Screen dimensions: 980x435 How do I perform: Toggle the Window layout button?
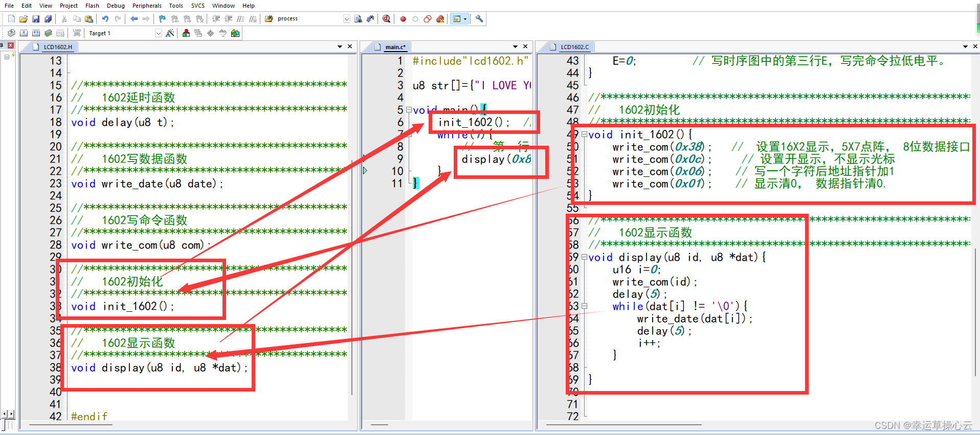point(457,19)
